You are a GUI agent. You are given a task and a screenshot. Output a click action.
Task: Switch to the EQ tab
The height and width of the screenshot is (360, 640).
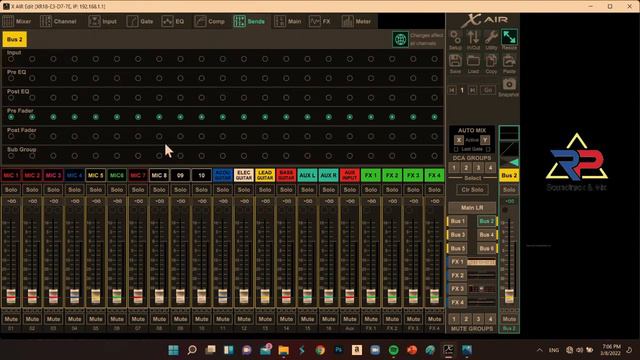click(173, 21)
